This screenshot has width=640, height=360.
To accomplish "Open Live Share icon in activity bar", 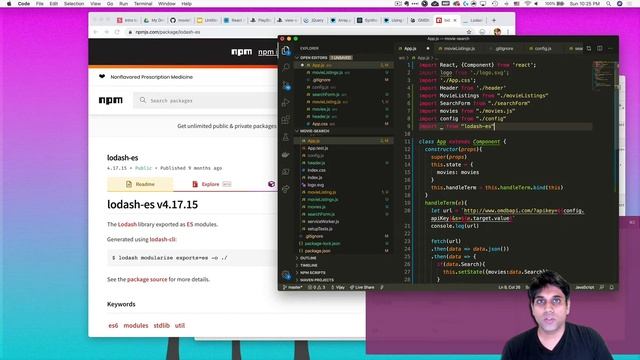I will (x=286, y=189).
